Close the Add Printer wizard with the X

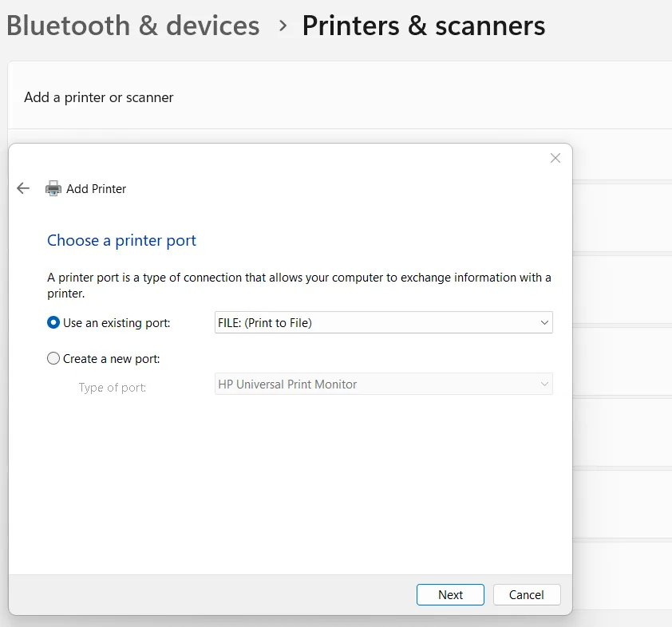[555, 158]
